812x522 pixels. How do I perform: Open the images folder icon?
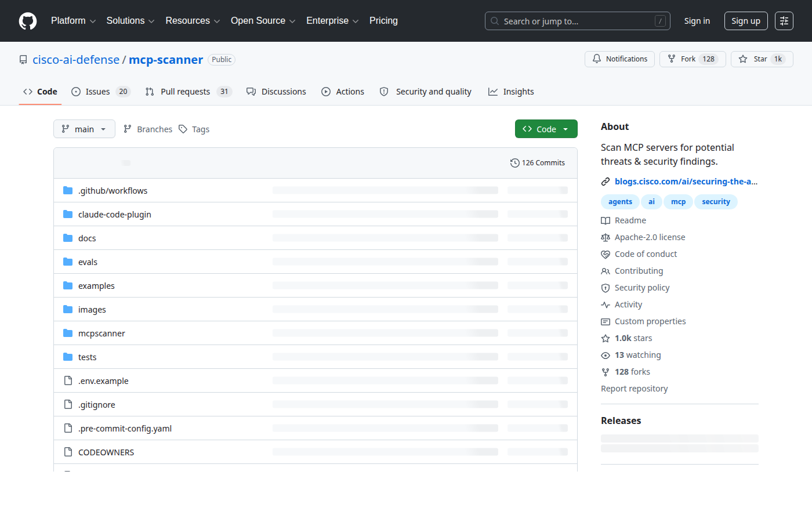[68, 309]
